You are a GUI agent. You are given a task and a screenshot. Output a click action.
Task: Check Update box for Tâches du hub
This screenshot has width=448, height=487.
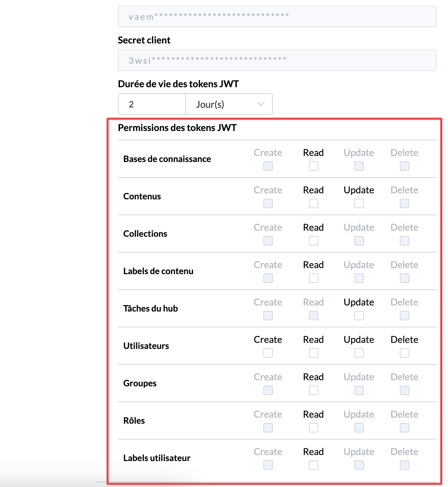click(x=359, y=316)
